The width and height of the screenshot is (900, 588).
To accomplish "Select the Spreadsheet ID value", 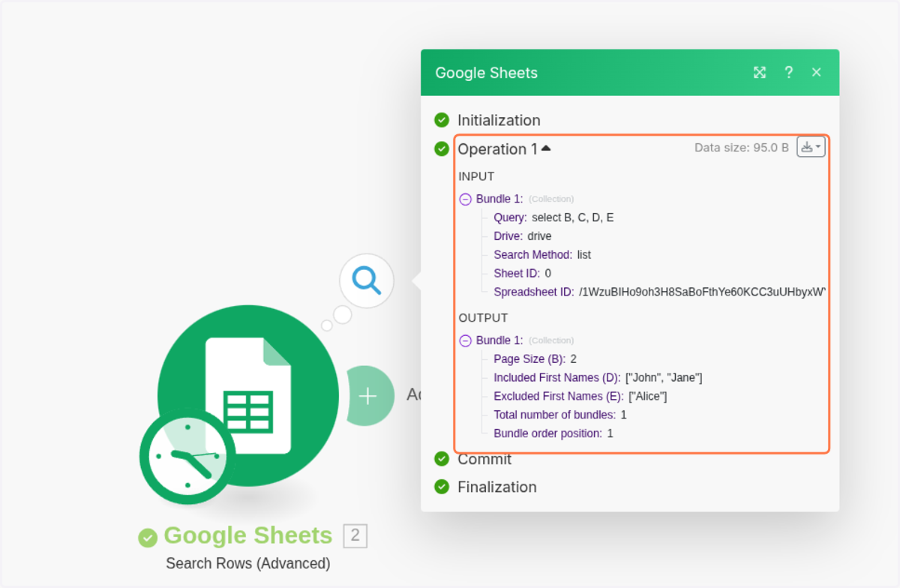I will (702, 292).
